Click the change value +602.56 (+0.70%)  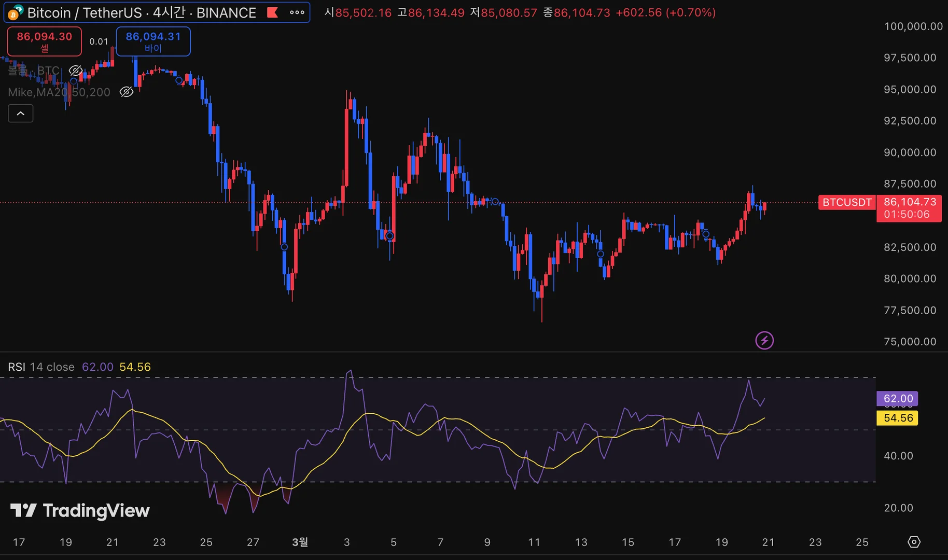(x=665, y=12)
